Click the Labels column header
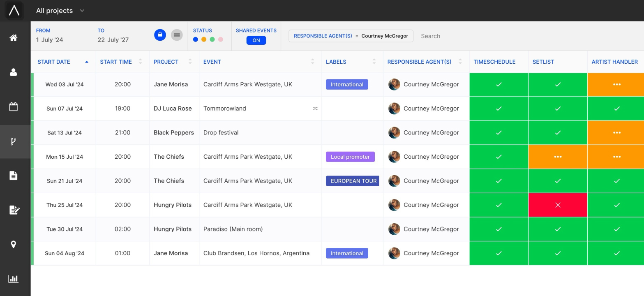This screenshot has height=296, width=644. click(336, 62)
